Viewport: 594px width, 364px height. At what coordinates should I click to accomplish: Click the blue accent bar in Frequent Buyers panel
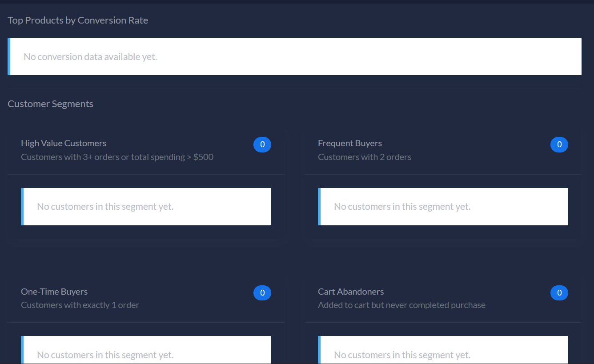(x=319, y=206)
